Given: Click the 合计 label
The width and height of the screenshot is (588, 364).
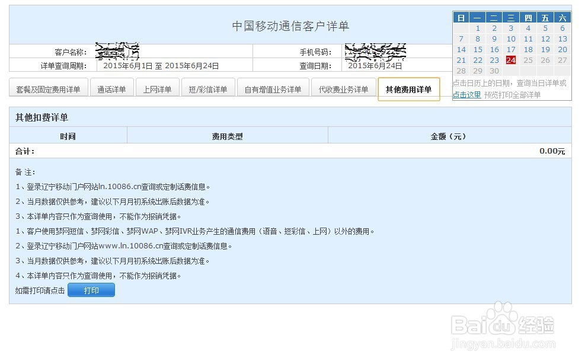Looking at the screenshot, I should click(x=25, y=151).
